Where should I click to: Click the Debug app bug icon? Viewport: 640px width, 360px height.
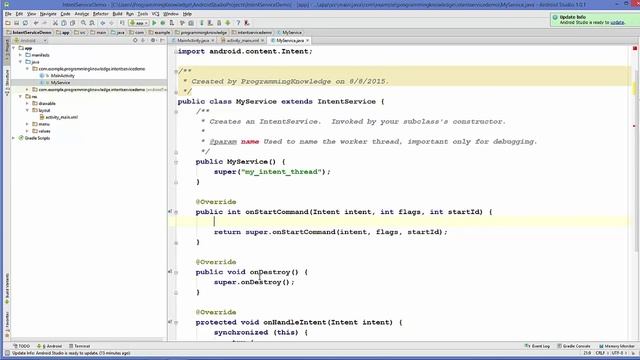163,23
